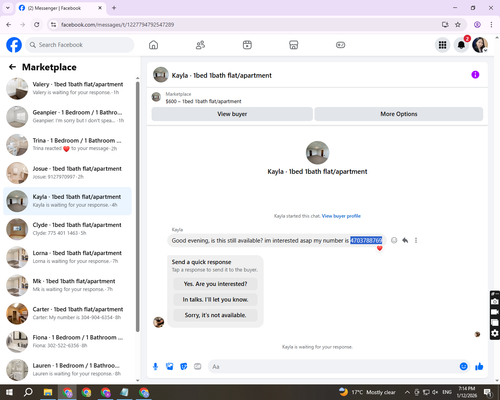Viewport: 500px width, 400px height.
Task: Send quick response Yes. Are you interested?
Action: 215,284
